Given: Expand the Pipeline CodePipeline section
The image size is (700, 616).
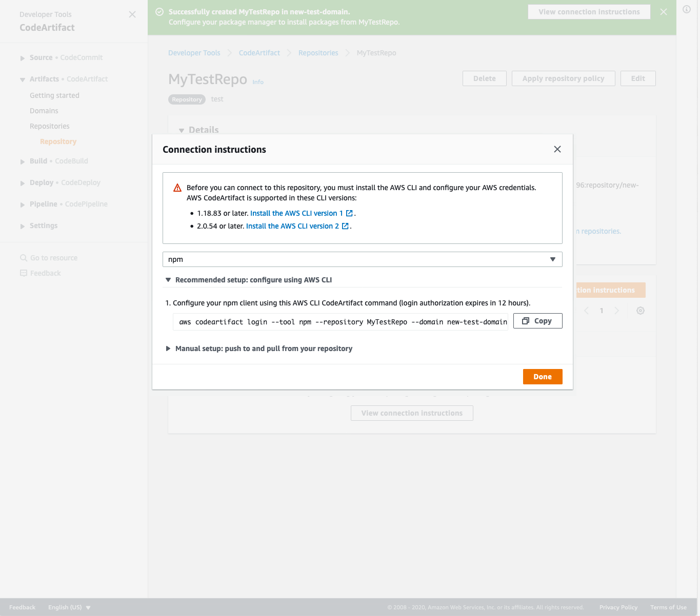Looking at the screenshot, I should coord(23,204).
